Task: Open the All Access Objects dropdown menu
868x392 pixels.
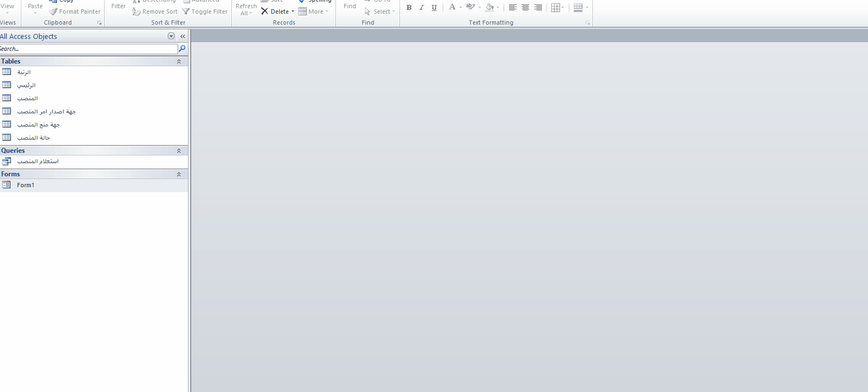Action: point(171,36)
